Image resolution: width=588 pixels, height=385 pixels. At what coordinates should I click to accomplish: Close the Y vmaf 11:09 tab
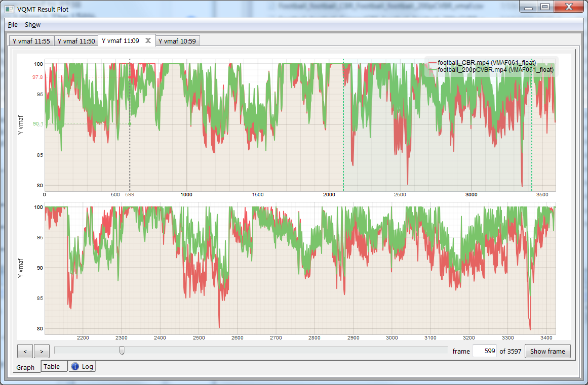(x=148, y=41)
